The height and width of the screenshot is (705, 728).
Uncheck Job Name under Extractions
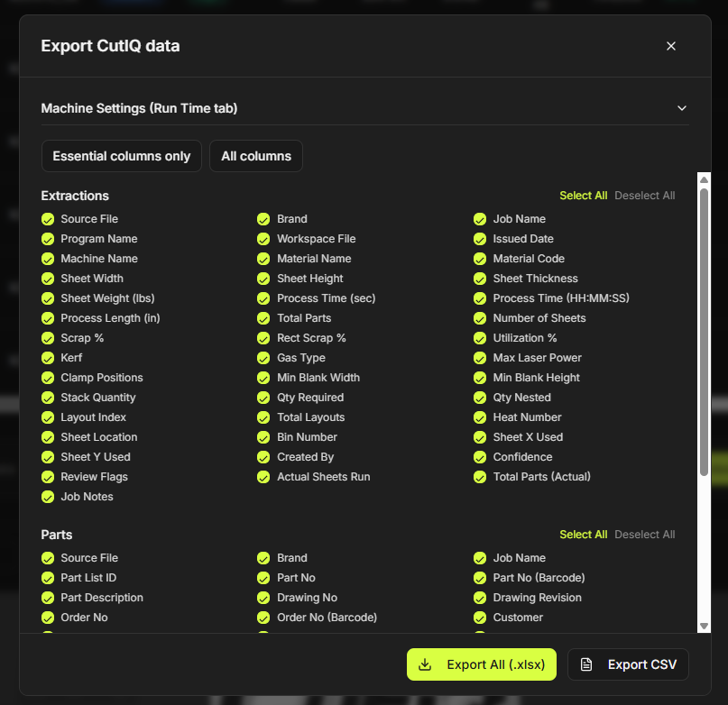tap(480, 219)
